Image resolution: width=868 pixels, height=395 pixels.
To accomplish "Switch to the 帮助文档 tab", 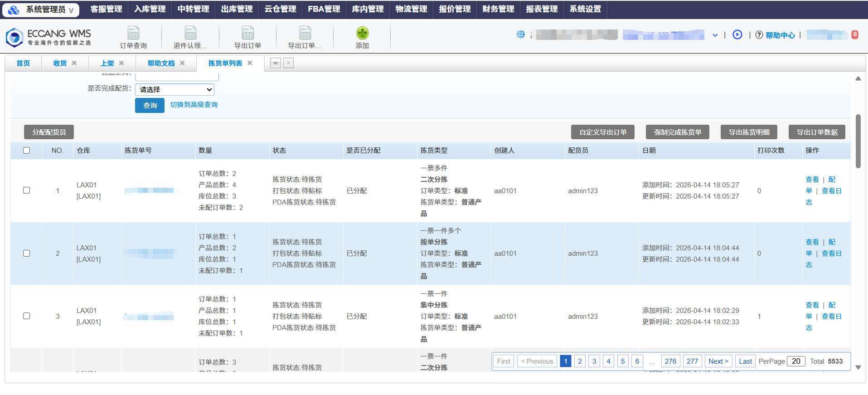I will (161, 63).
